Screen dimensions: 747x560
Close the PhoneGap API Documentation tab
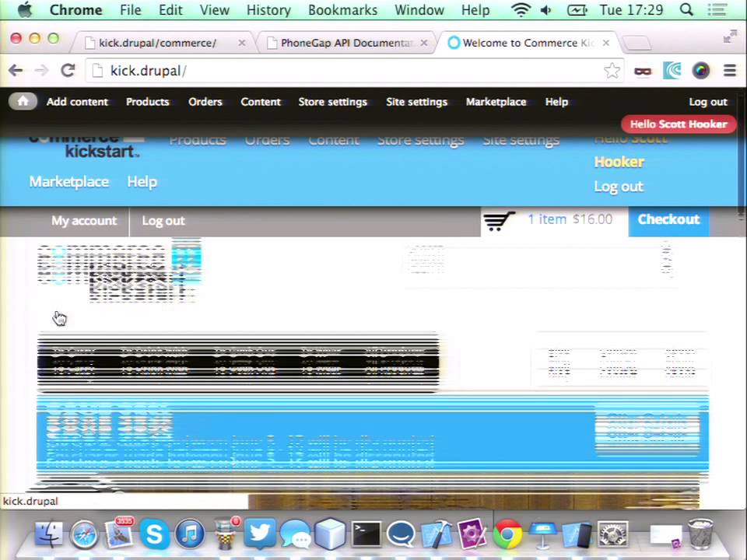423,43
